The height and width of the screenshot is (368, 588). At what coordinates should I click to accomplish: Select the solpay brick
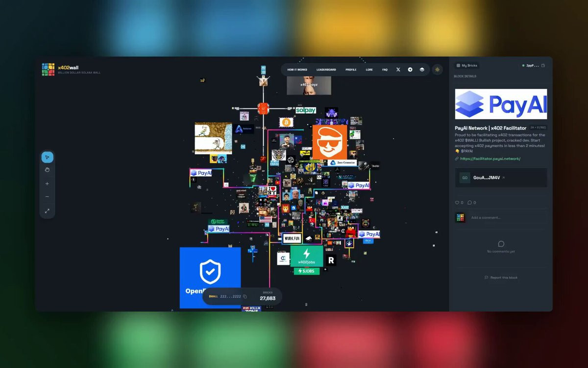(305, 110)
